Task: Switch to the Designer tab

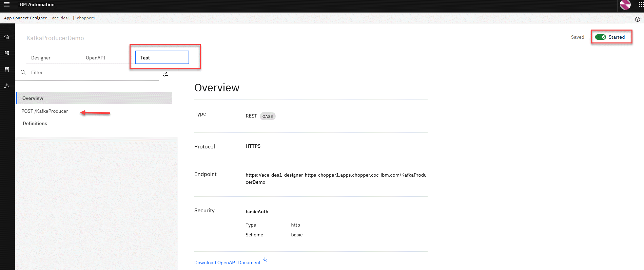Action: pyautogui.click(x=41, y=58)
